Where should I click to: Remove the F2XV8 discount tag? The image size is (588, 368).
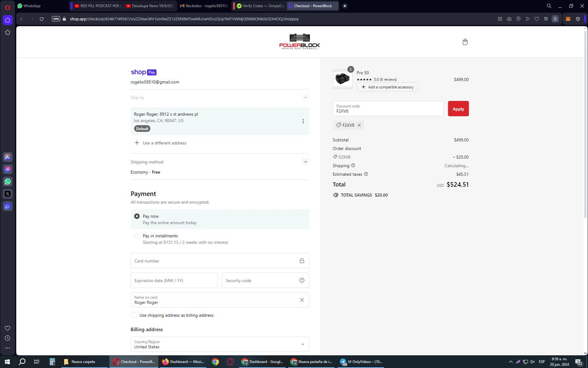[x=359, y=125]
